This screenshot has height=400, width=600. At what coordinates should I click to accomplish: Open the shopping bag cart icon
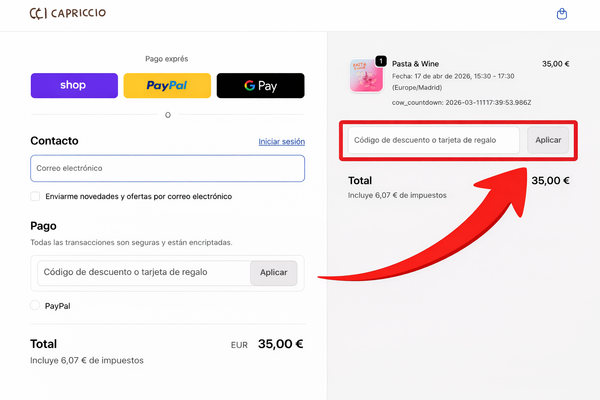(561, 14)
